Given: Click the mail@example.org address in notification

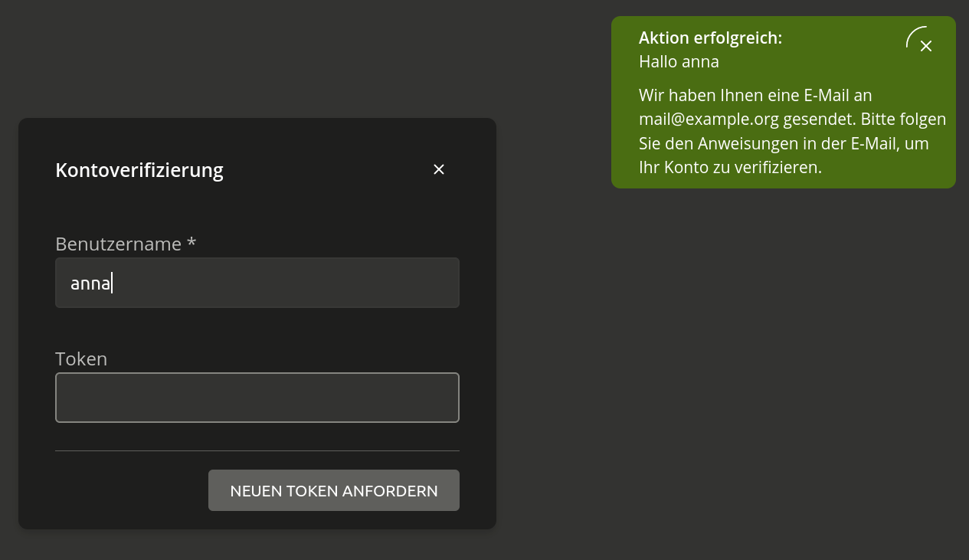Looking at the screenshot, I should pyautogui.click(x=709, y=120).
